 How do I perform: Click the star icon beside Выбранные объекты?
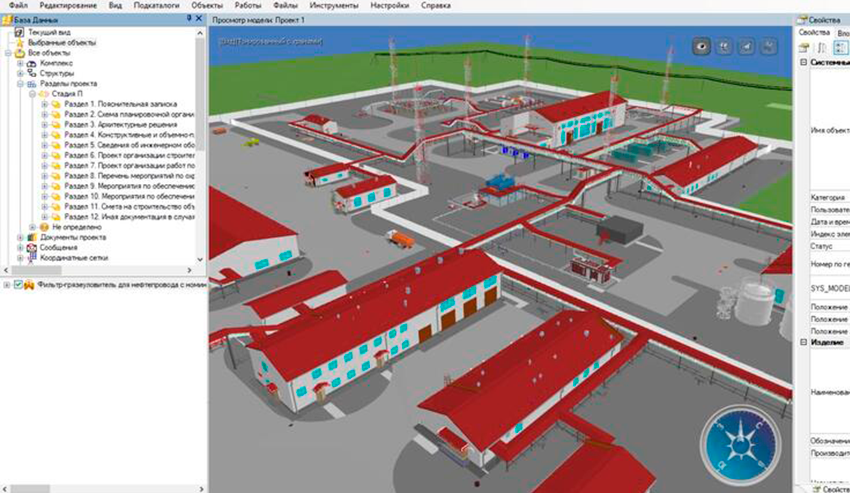19,42
